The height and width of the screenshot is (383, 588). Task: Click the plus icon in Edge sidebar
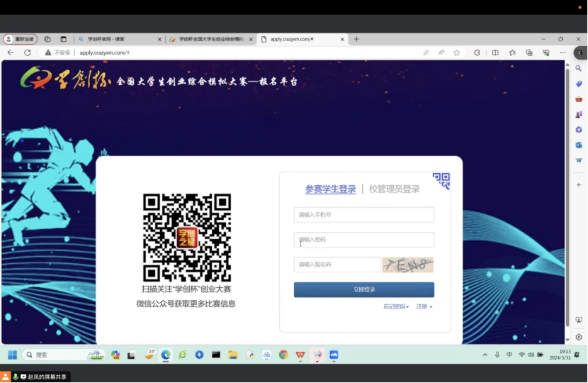[x=579, y=184]
